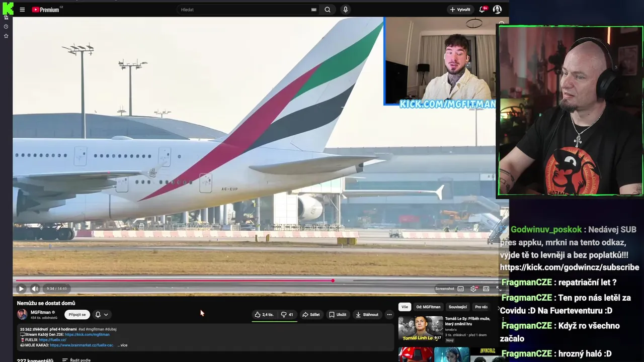The height and width of the screenshot is (362, 644).
Task: Open MGFitman channel name link
Action: [40, 312]
